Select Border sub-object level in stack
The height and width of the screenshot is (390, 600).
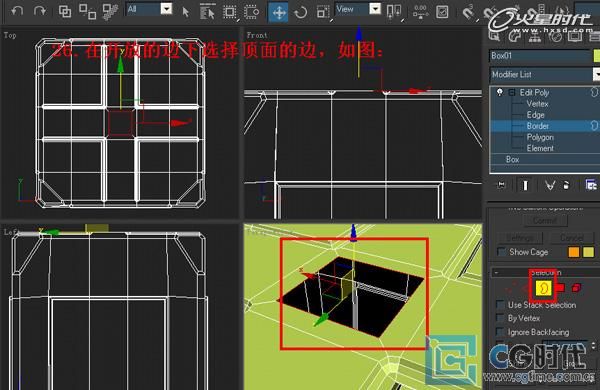point(538,126)
